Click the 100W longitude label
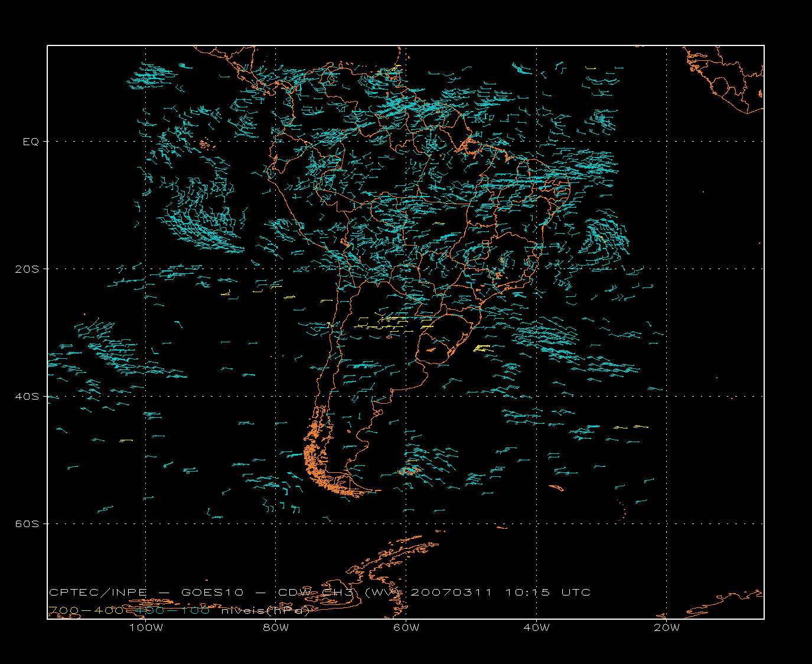The height and width of the screenshot is (664, 812). (146, 628)
